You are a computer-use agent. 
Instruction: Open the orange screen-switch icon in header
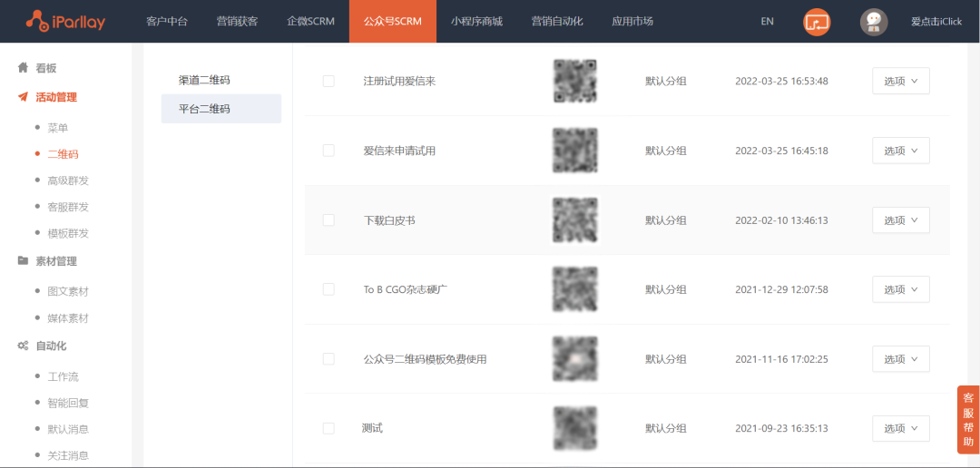[x=817, y=21]
